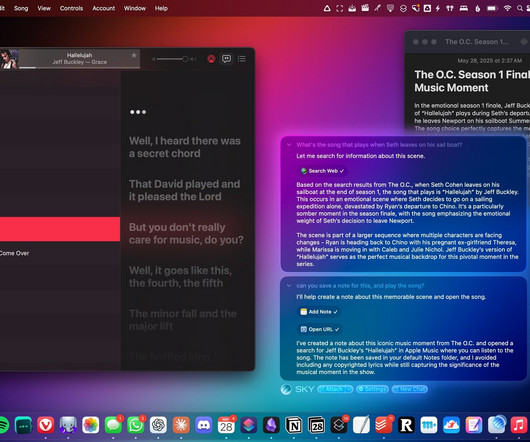Viewport: 530px width, 442px height.
Task: Open Vivaldi from the dock
Action: point(46,425)
